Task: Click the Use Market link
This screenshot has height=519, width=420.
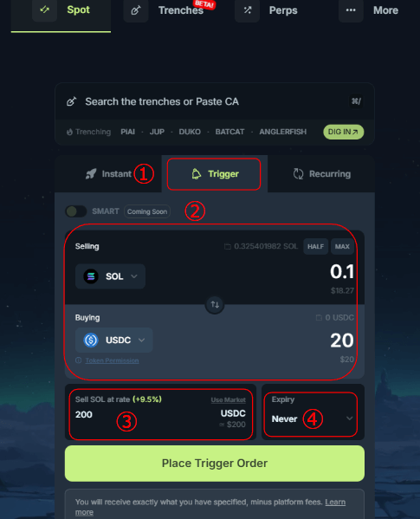Action: pos(229,399)
